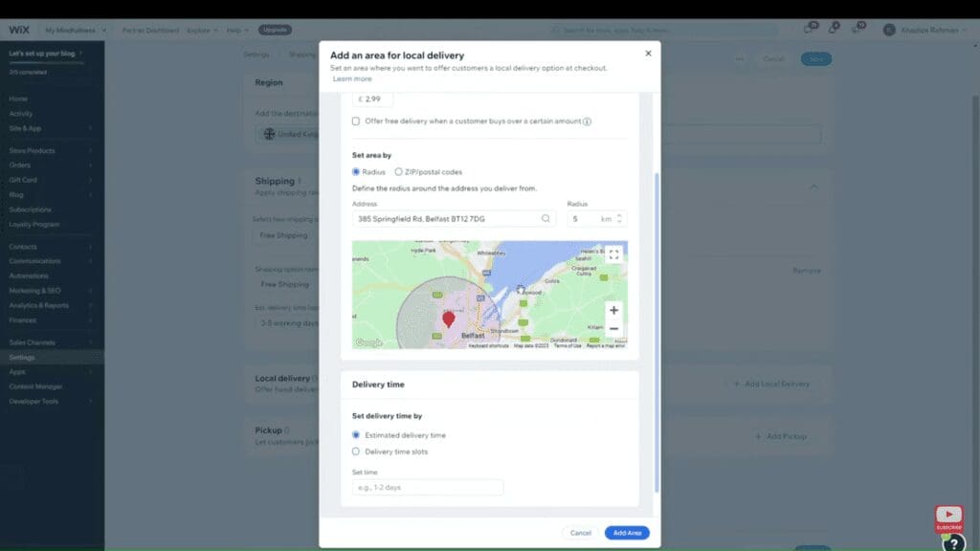Collapse the Shipping section chevron

tap(813, 187)
